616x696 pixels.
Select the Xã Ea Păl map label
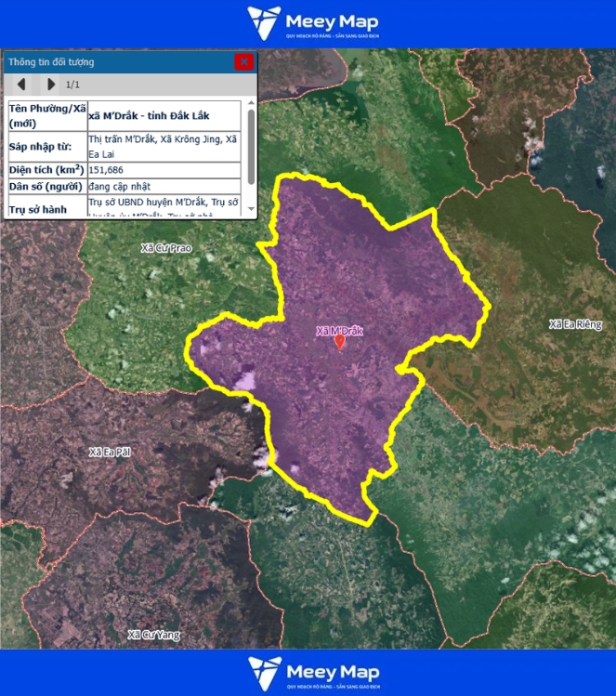110,452
